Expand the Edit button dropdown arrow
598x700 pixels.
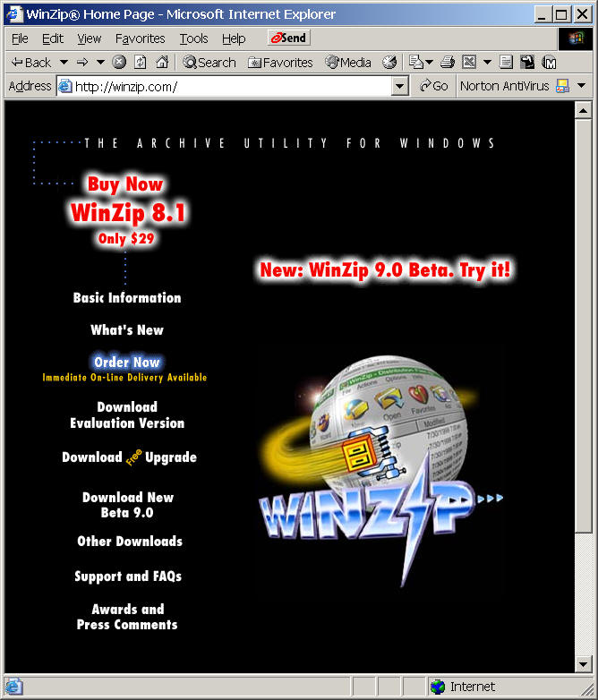click(487, 63)
